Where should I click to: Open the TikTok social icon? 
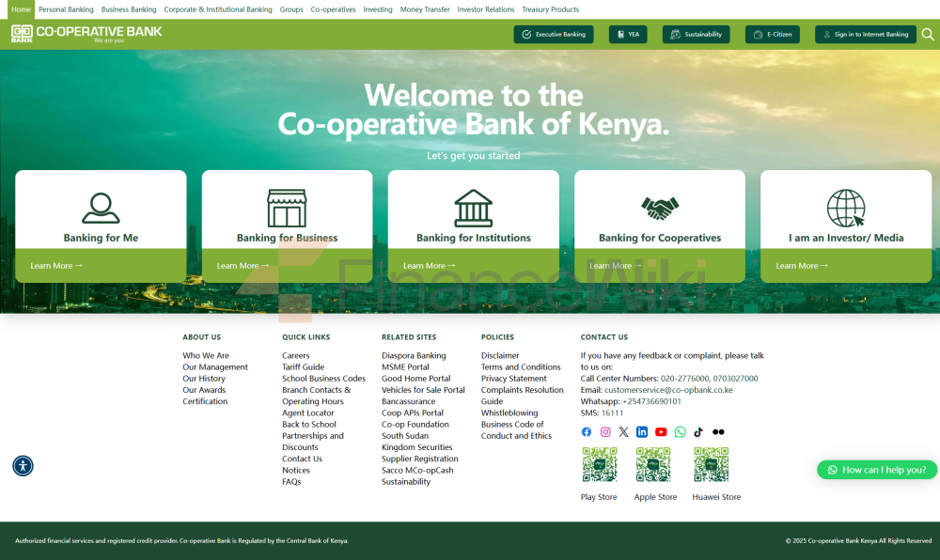pyautogui.click(x=698, y=432)
